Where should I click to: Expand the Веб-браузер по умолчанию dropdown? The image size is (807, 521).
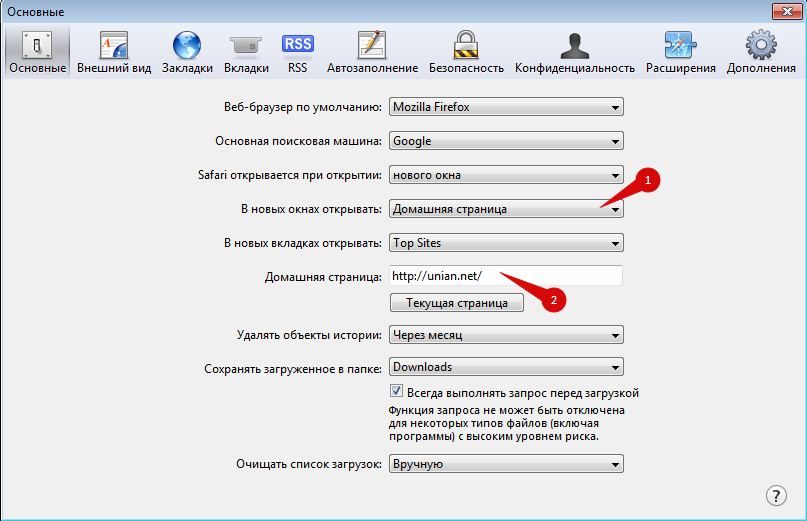pos(506,107)
